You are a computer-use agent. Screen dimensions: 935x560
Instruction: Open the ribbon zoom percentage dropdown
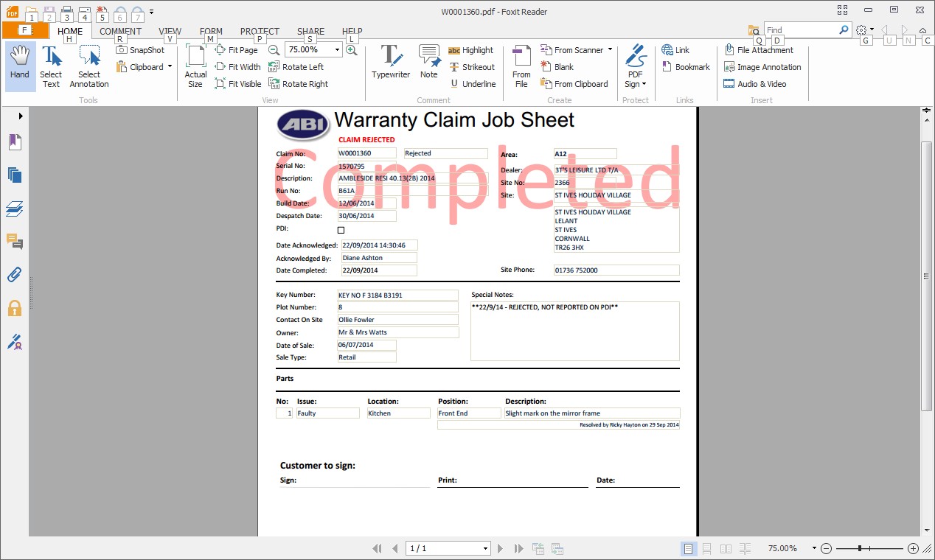[x=338, y=50]
